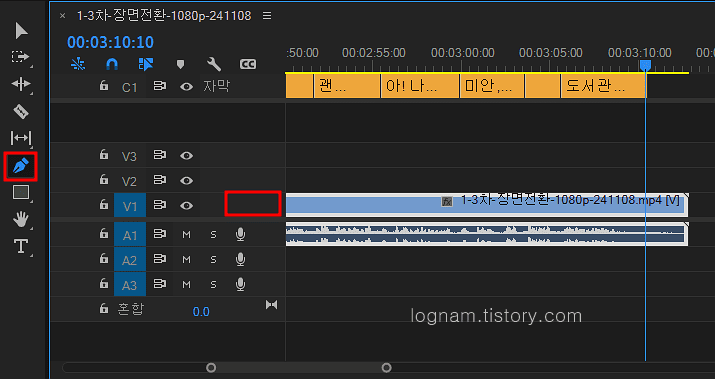Image resolution: width=715 pixels, height=379 pixels.
Task: Select the Hand tool
Action: click(x=21, y=219)
